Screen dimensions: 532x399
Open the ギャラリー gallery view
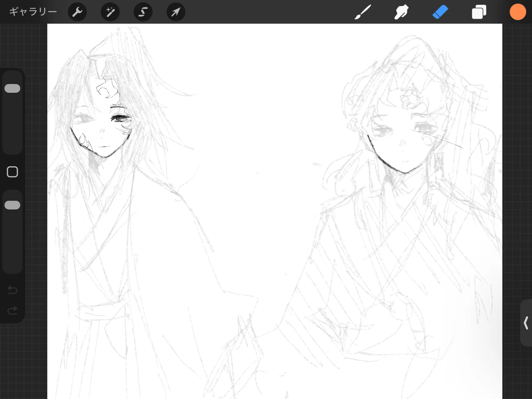click(x=33, y=12)
